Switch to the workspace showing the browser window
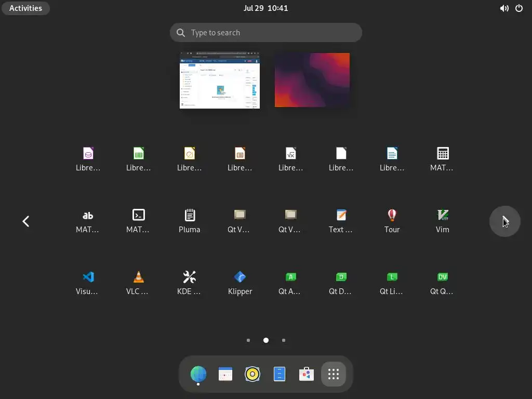532x399 pixels. (220, 80)
